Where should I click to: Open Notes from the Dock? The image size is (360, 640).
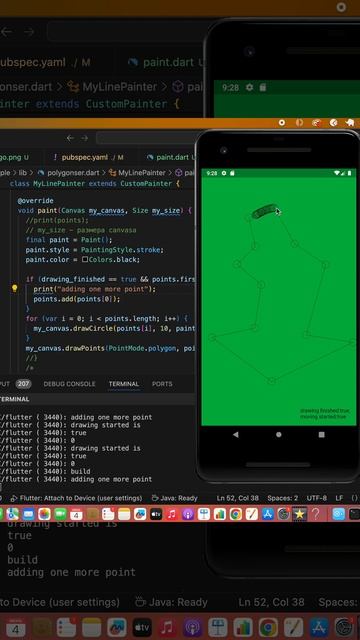point(124,514)
